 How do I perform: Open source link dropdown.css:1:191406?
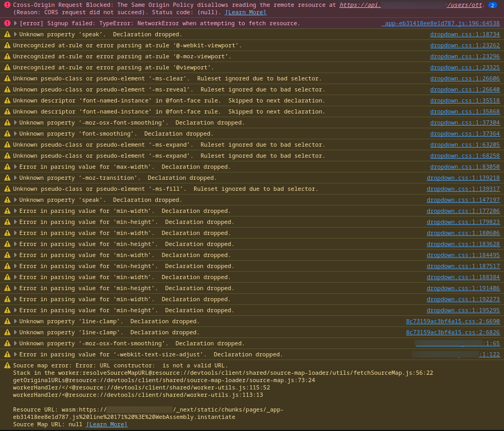(x=463, y=289)
